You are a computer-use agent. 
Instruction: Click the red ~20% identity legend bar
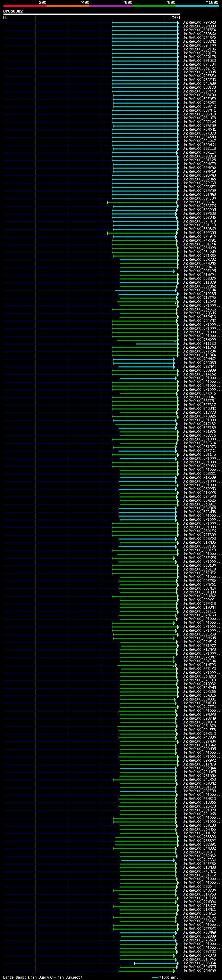[x=25, y=6]
